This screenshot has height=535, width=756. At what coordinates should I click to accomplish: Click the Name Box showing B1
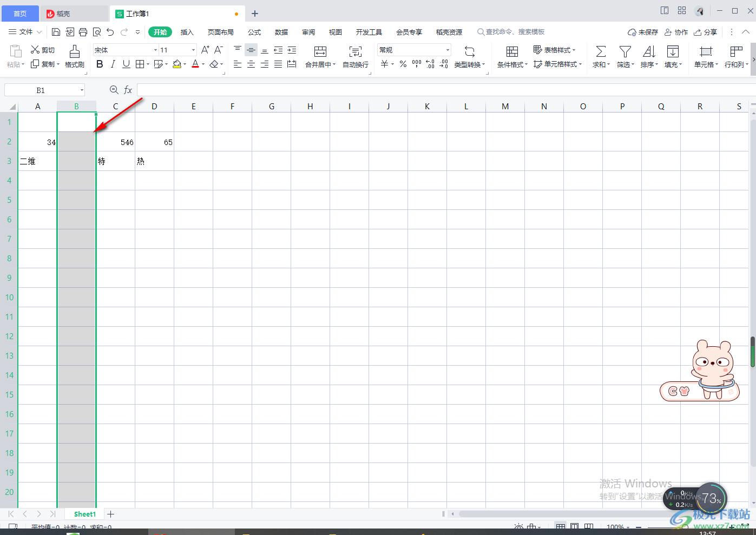point(44,90)
